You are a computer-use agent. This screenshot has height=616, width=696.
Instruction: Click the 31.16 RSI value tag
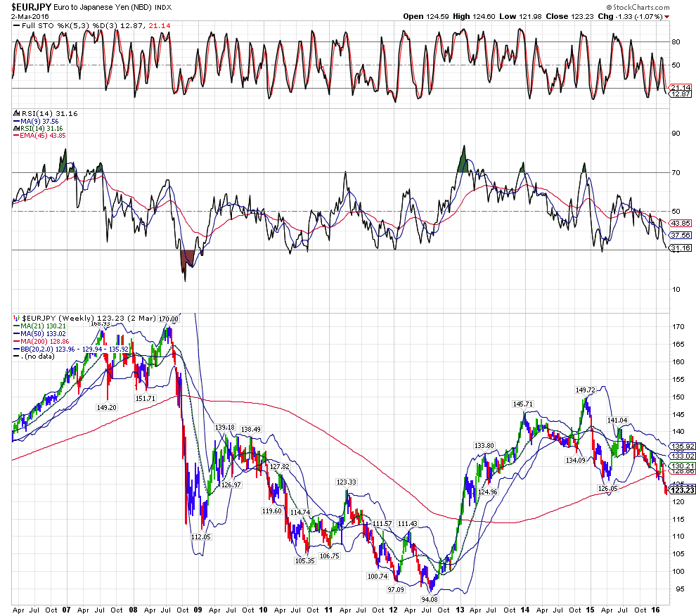point(678,248)
